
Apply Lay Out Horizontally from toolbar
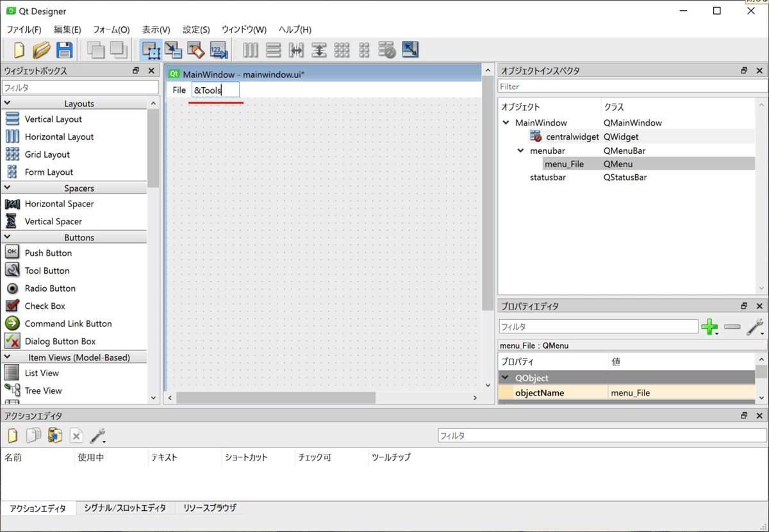pos(251,50)
